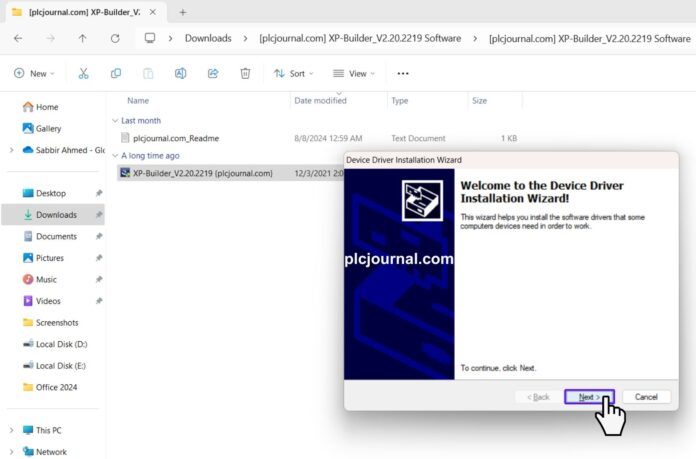Unpin Desktop using its pin icon
Image resolution: width=696 pixels, height=459 pixels.
99,193
